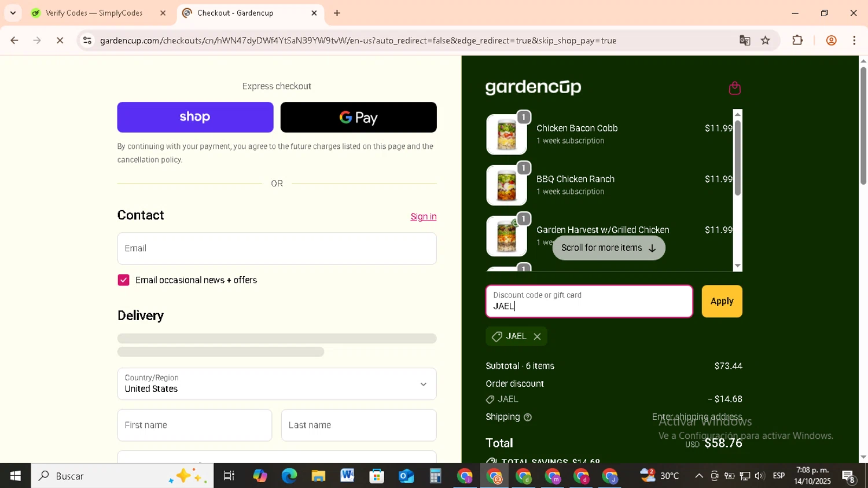Screen dimensions: 868x488
Task: Click the Subtotal $73.44 amount
Action: [728, 366]
